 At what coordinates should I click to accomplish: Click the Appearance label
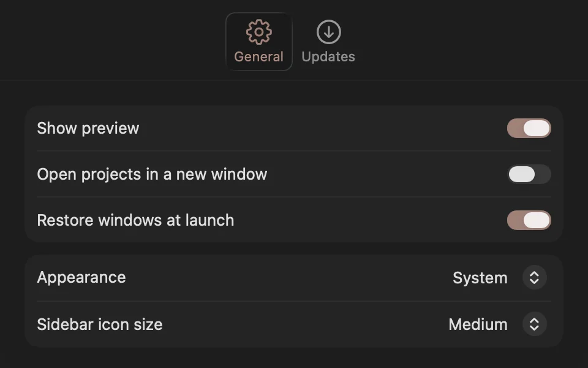pyautogui.click(x=81, y=278)
